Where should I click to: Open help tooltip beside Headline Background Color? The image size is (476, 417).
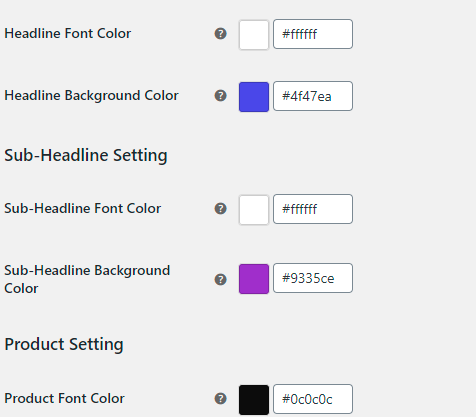220,96
